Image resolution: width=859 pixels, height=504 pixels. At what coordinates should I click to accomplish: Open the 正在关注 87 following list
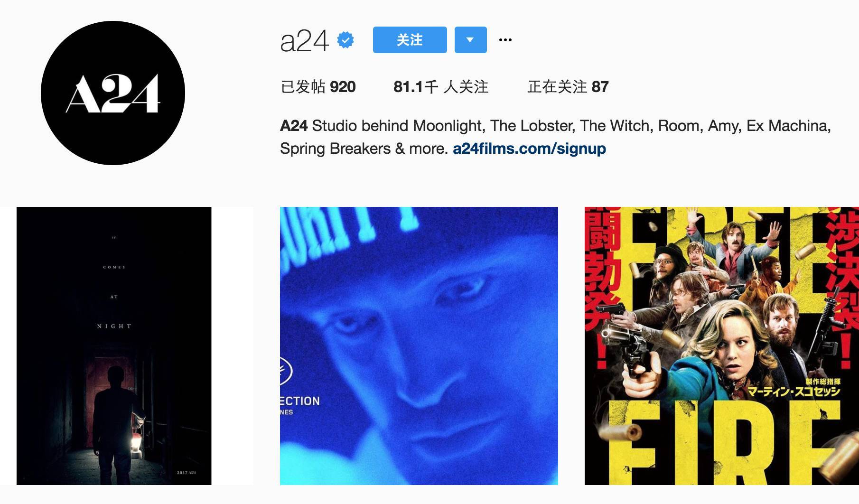(568, 87)
